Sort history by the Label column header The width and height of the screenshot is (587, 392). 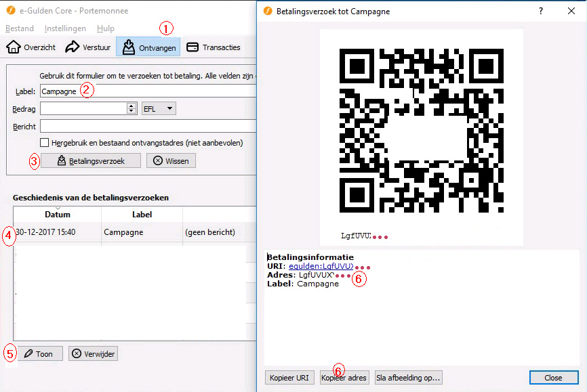(142, 215)
